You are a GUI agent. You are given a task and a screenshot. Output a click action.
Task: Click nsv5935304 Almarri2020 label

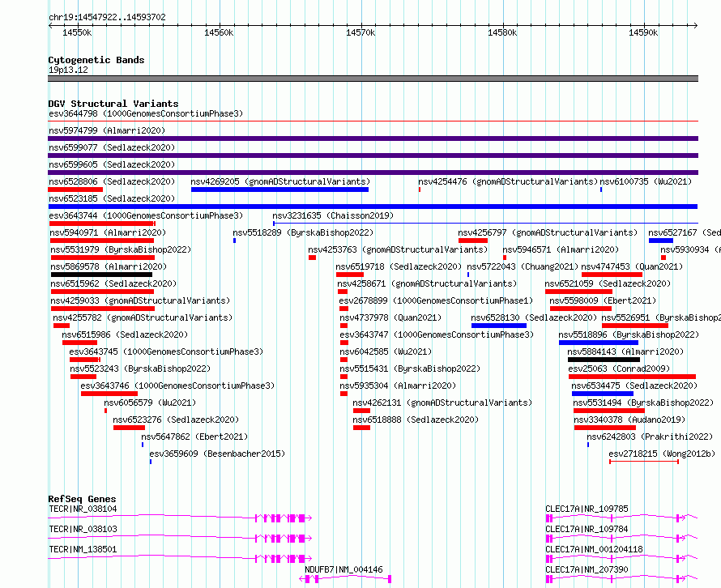coord(398,386)
